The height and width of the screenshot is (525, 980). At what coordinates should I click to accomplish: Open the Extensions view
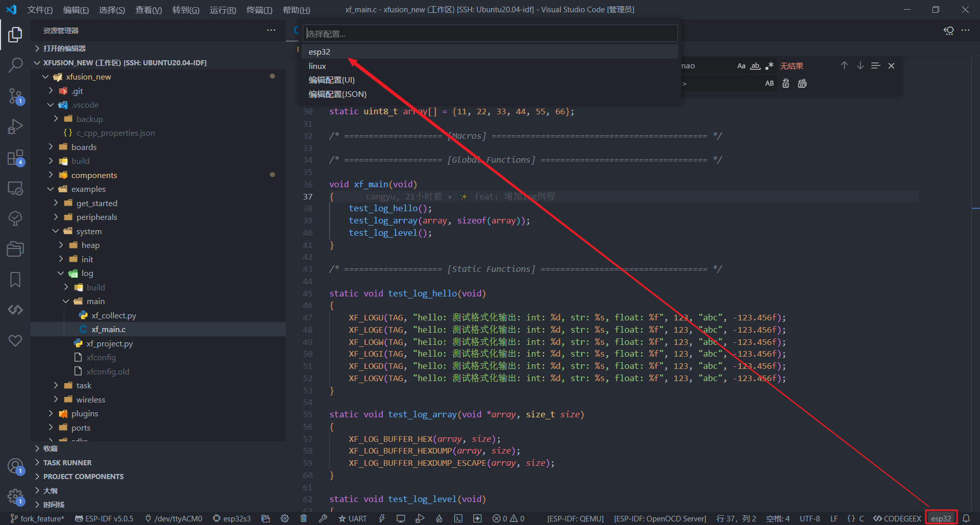tap(15, 158)
